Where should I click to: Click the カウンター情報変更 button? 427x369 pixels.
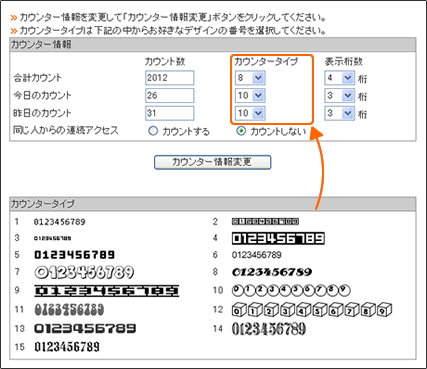pyautogui.click(x=212, y=162)
